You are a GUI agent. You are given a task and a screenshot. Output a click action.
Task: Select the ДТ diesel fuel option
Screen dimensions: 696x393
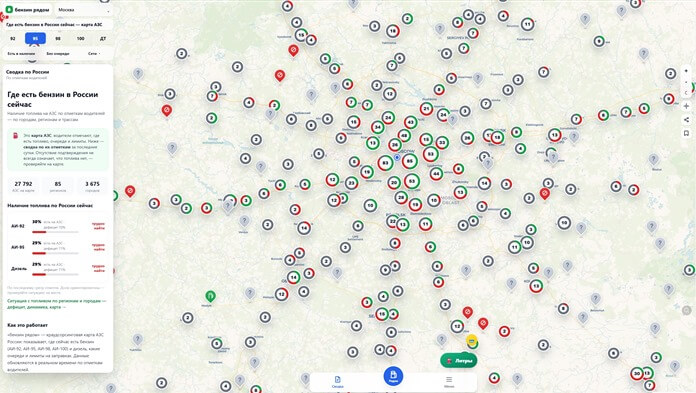pyautogui.click(x=103, y=39)
